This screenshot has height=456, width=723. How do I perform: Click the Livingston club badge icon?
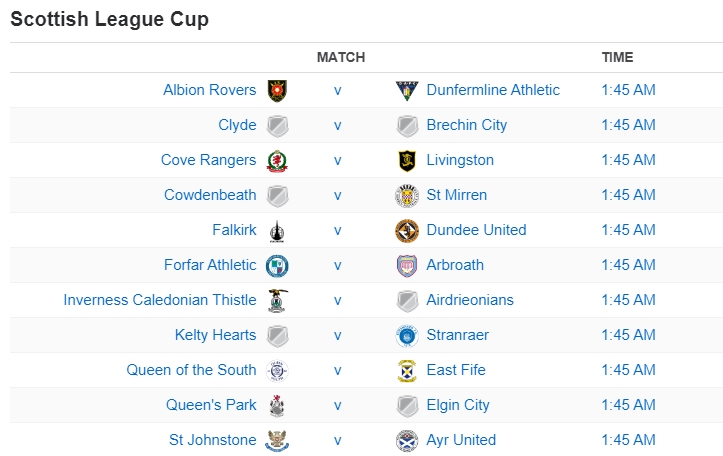[x=407, y=161]
